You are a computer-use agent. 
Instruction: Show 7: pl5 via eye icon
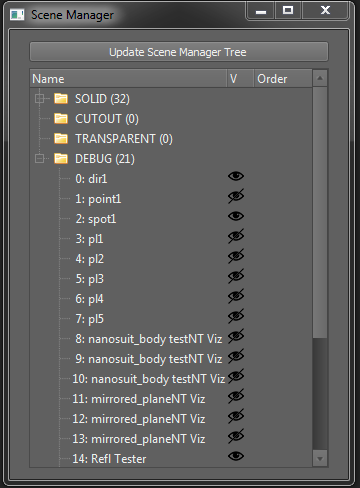tap(236, 316)
